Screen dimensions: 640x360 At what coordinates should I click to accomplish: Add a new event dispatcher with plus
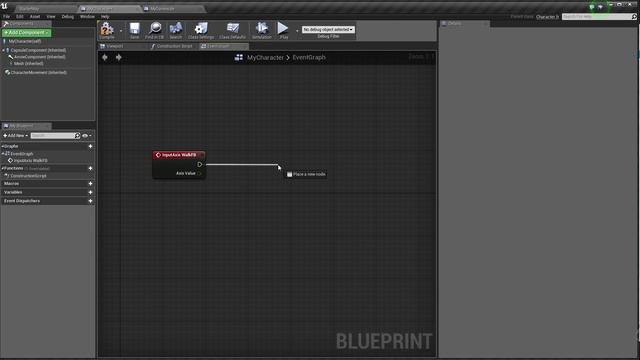90,201
